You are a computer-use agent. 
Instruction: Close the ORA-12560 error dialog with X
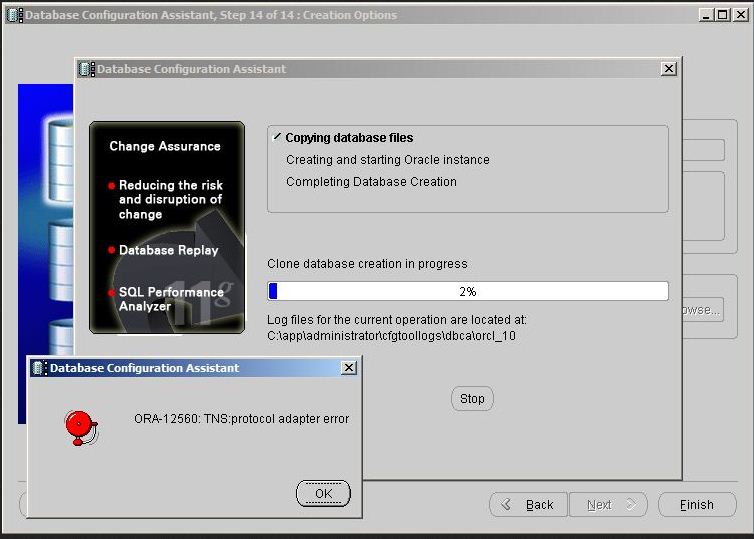pos(348,368)
